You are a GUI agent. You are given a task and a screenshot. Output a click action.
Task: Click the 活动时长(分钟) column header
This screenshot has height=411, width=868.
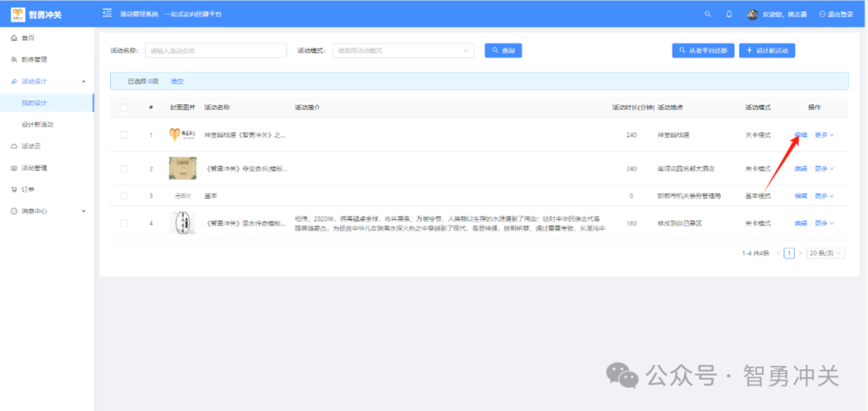click(x=633, y=108)
